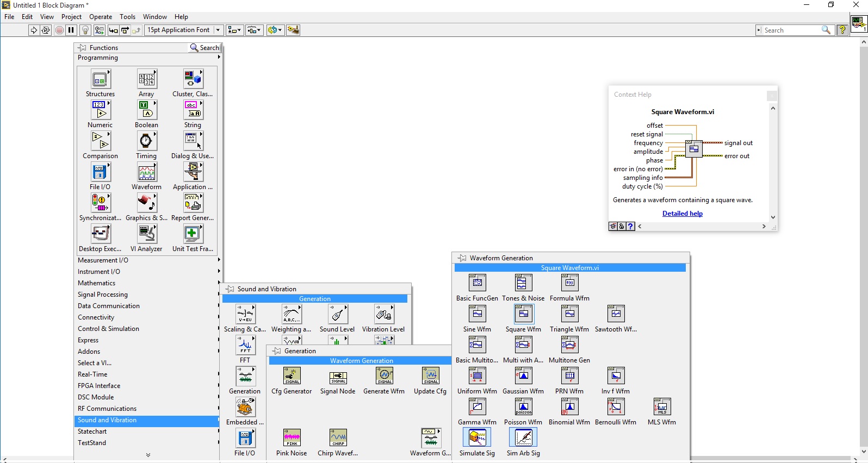Image resolution: width=868 pixels, height=463 pixels.
Task: Click the Functions palette Search button
Action: click(204, 48)
